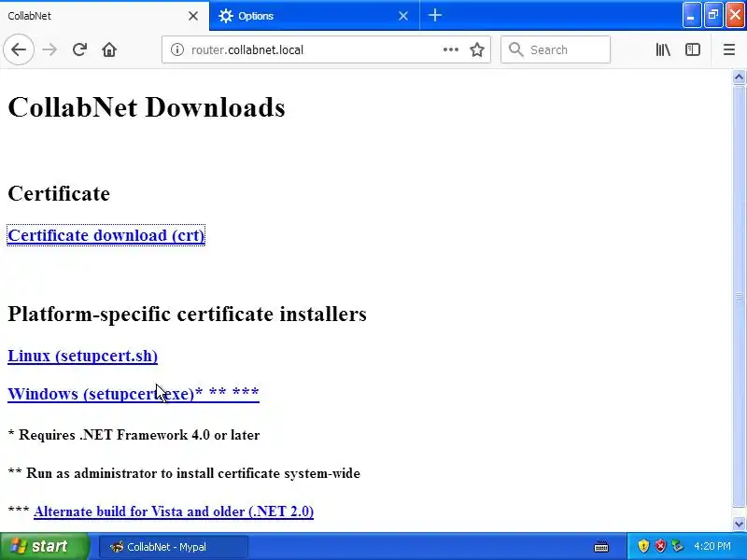
Task: Open the Library bookmarks and history panel
Action: point(663,49)
